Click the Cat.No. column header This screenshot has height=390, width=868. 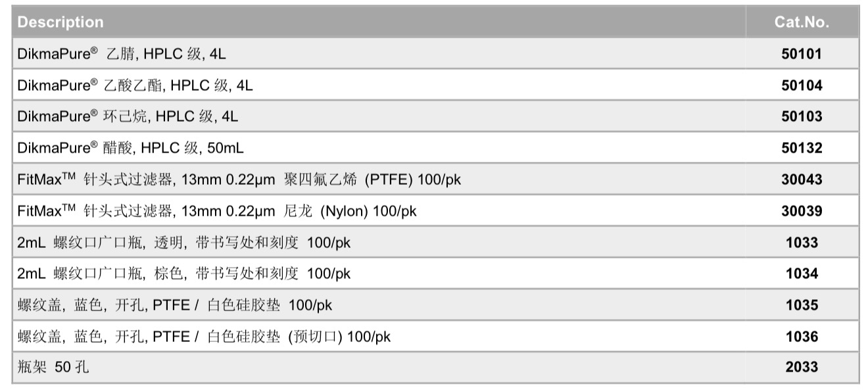click(x=802, y=22)
